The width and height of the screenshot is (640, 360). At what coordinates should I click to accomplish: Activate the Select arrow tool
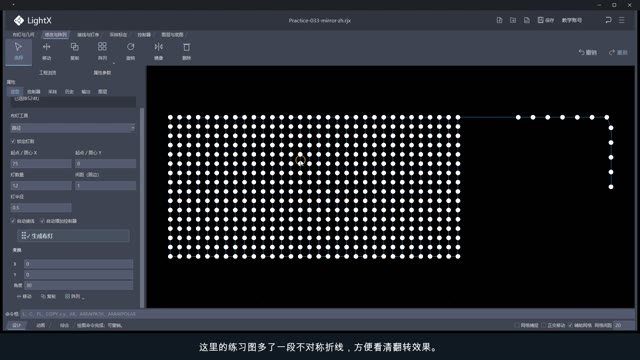[x=18, y=51]
